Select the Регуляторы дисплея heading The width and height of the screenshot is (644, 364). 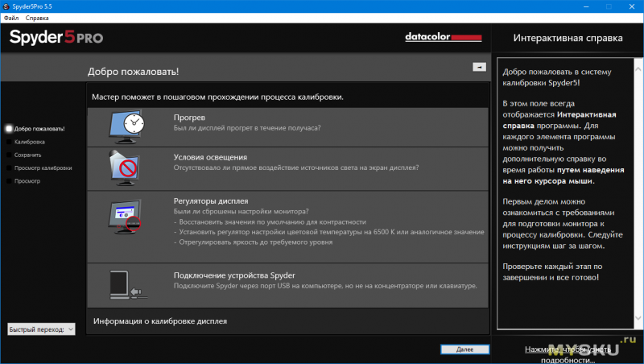click(x=211, y=201)
